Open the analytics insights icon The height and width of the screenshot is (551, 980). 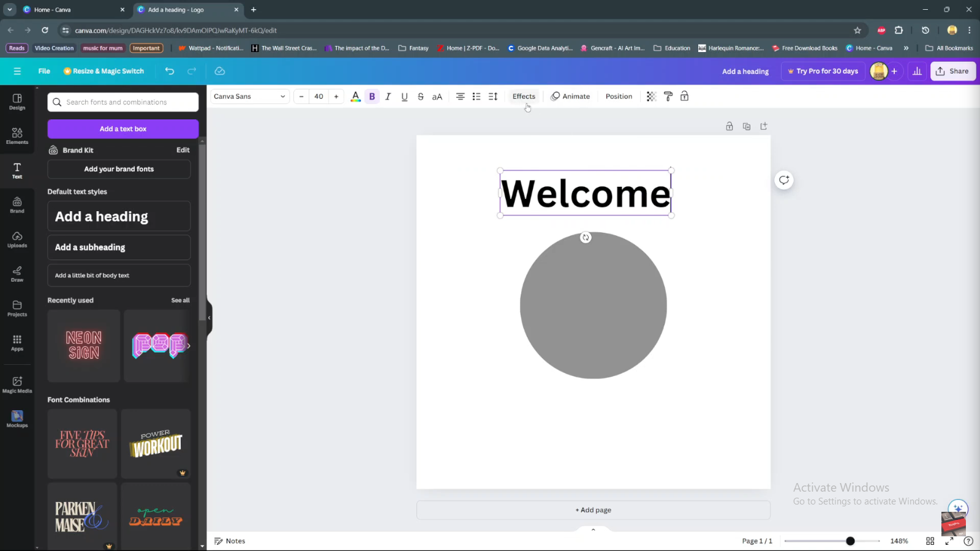click(917, 71)
